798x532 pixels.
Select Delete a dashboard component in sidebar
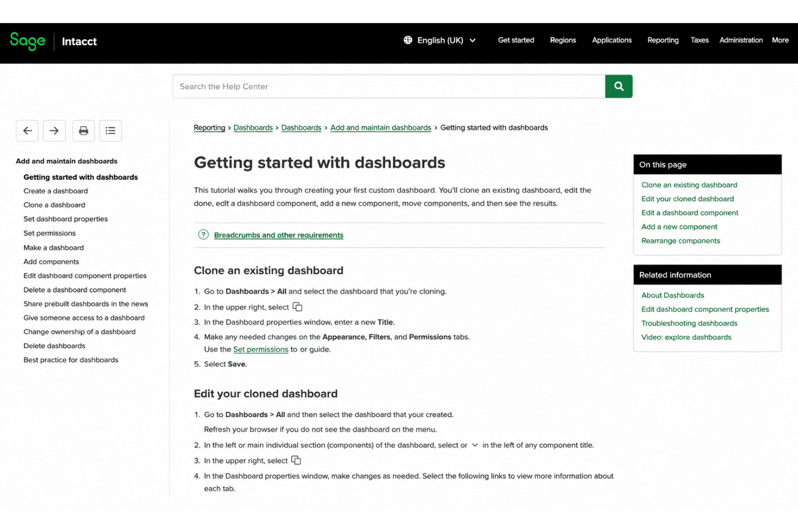(75, 290)
